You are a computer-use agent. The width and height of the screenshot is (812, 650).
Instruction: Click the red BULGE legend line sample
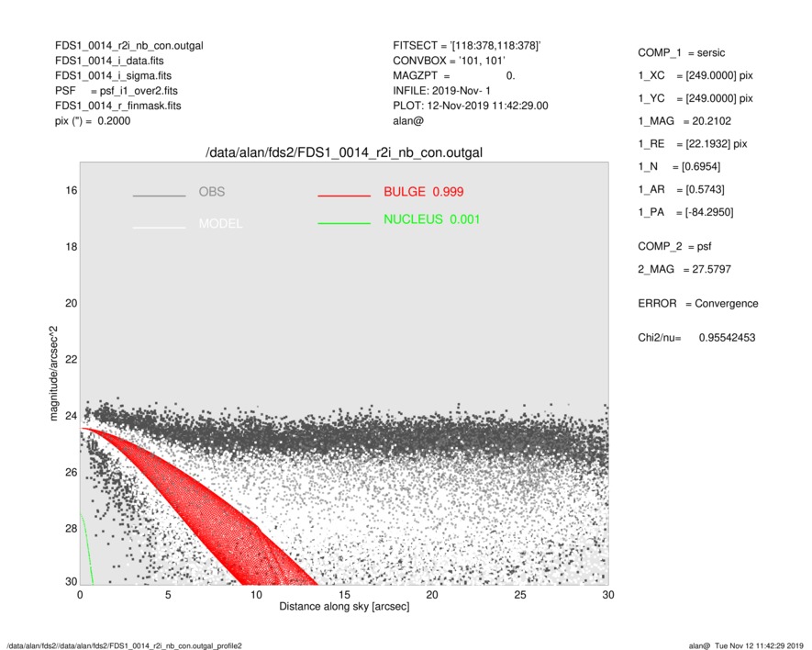(344, 196)
